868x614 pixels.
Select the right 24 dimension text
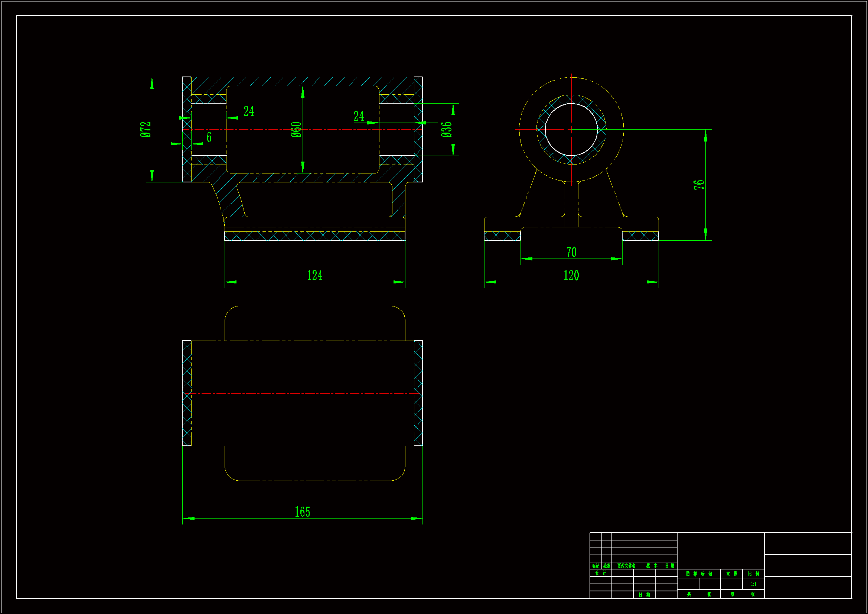(359, 116)
